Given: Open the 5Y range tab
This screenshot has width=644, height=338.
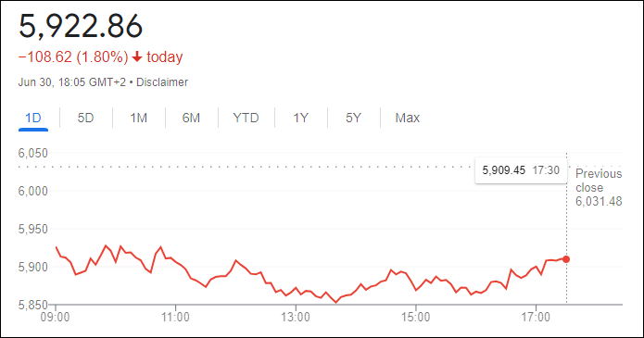Looking at the screenshot, I should (x=353, y=119).
